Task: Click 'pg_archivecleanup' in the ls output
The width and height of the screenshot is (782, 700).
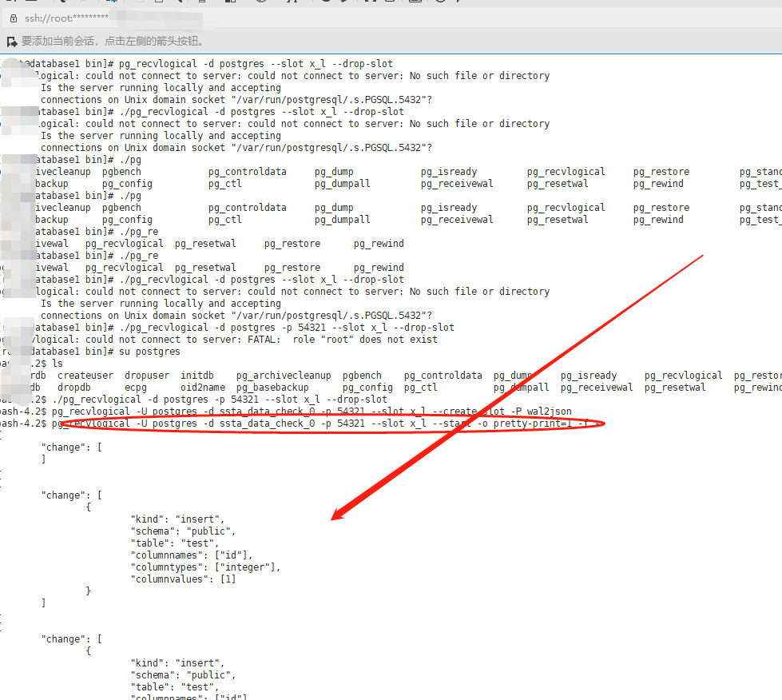Action: pos(284,376)
